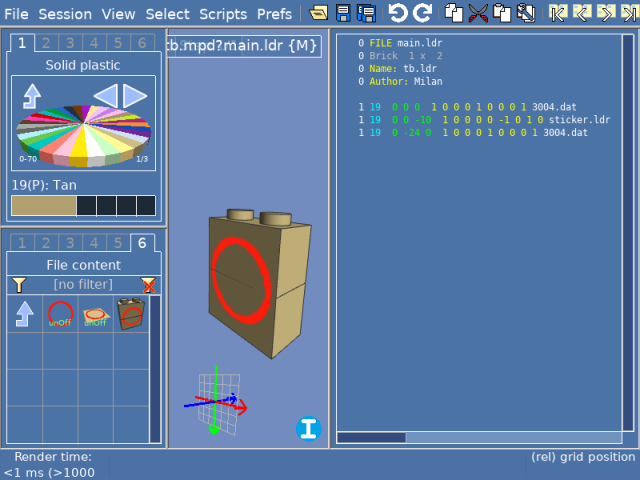
Task: Go up a level in File content bin
Action: (x=24, y=315)
